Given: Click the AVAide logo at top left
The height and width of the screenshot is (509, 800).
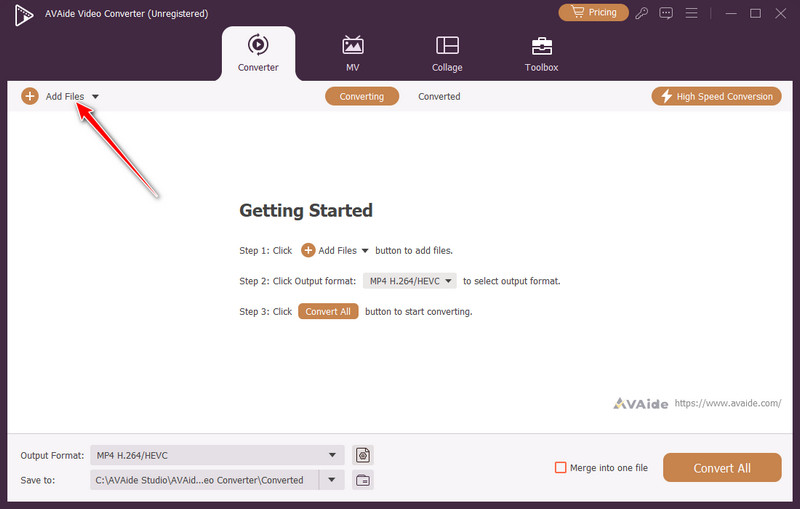Looking at the screenshot, I should click(x=15, y=13).
